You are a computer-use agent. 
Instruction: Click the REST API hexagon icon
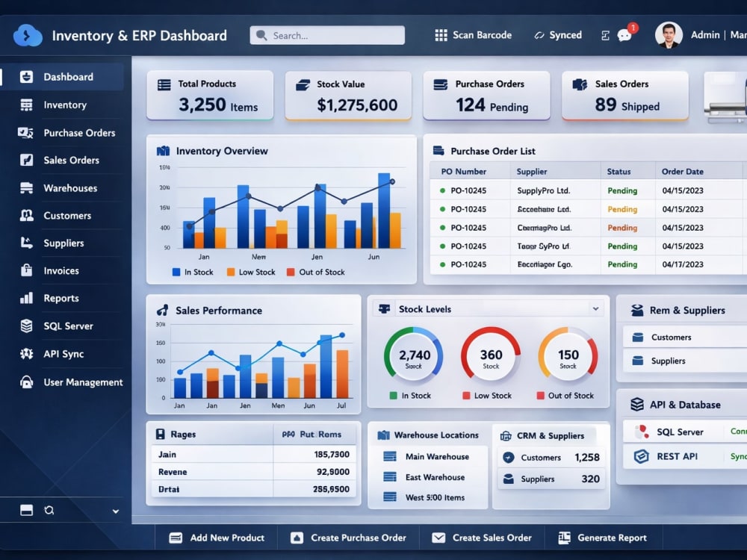pyautogui.click(x=641, y=456)
